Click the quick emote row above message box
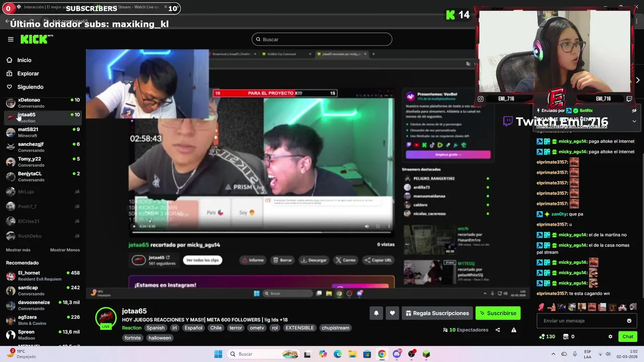644x362 pixels. click(x=587, y=307)
